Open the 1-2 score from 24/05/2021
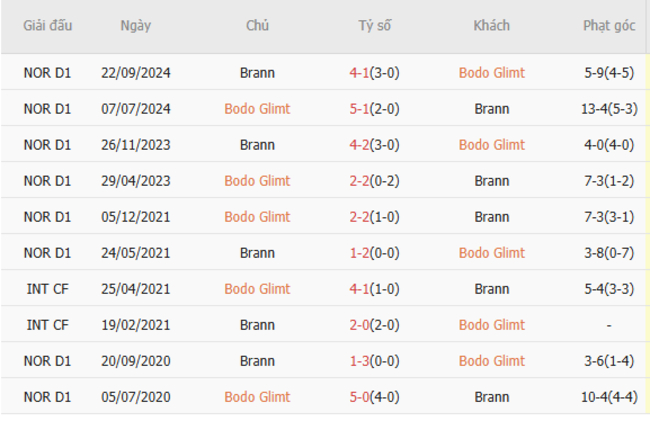 click(374, 253)
